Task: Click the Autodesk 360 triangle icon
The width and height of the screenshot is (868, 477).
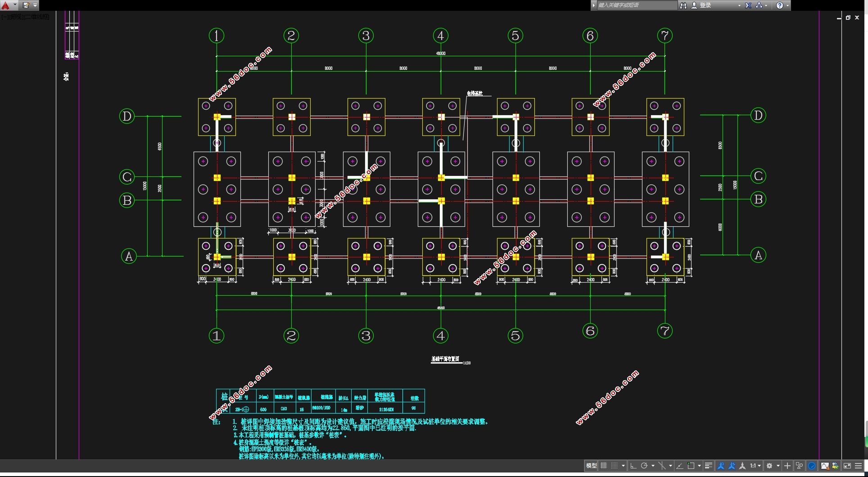Action: (x=759, y=5)
